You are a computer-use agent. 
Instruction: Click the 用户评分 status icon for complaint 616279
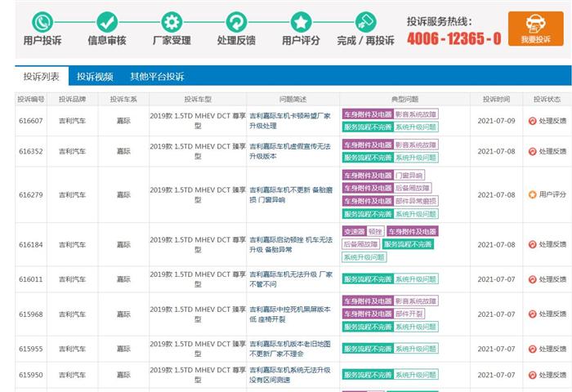coord(532,194)
